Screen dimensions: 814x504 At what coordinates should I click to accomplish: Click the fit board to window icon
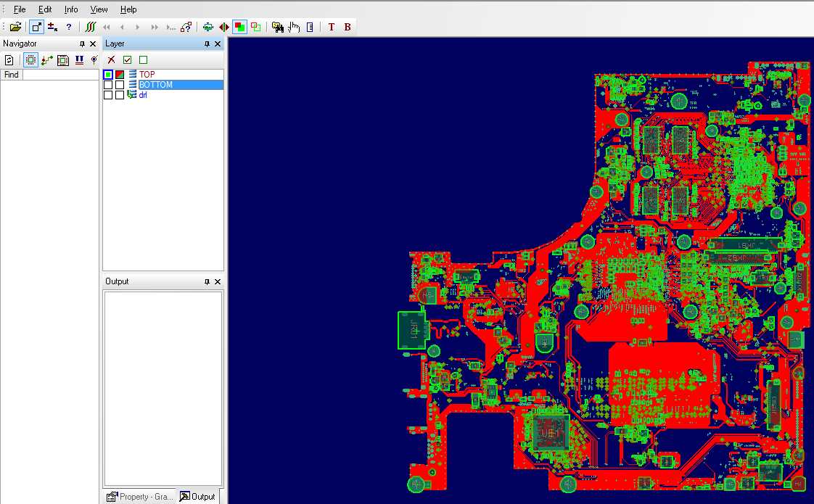click(x=208, y=27)
